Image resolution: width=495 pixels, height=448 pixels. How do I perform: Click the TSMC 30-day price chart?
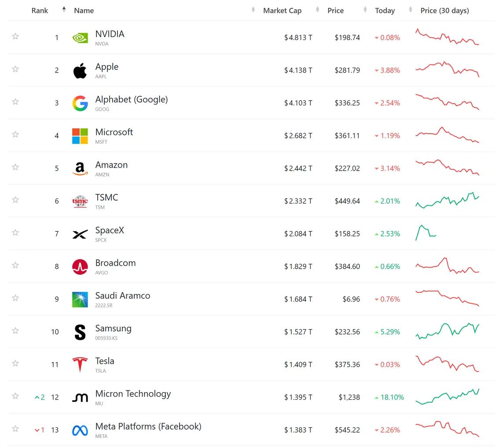click(447, 200)
